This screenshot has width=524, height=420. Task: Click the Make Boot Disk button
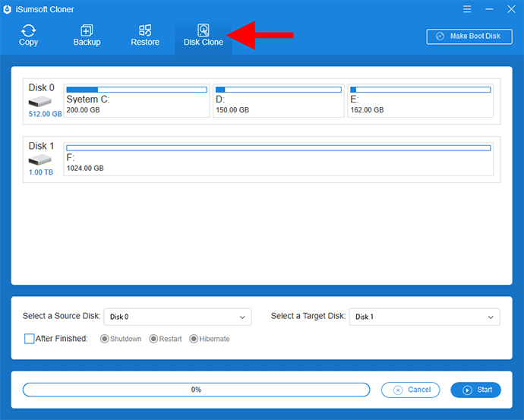469,36
